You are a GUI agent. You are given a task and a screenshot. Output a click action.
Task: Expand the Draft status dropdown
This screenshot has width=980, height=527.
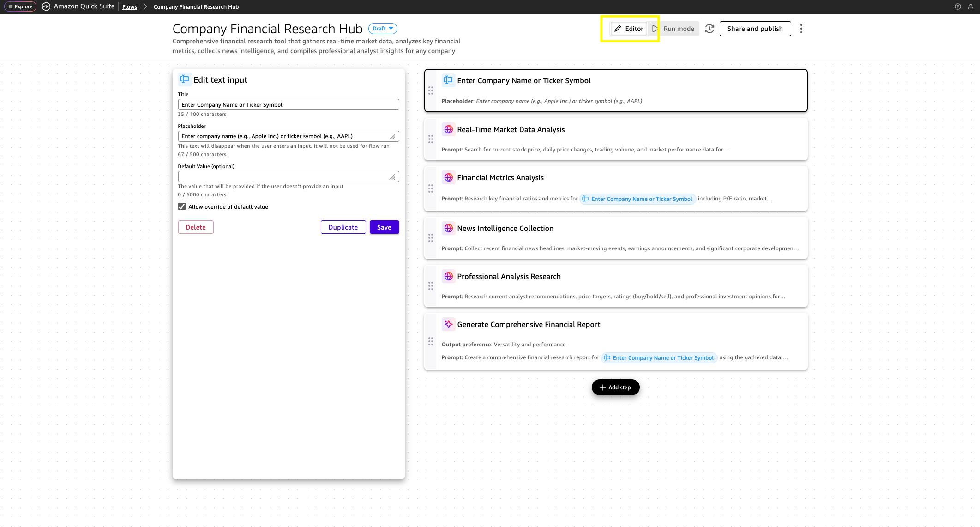tap(383, 29)
